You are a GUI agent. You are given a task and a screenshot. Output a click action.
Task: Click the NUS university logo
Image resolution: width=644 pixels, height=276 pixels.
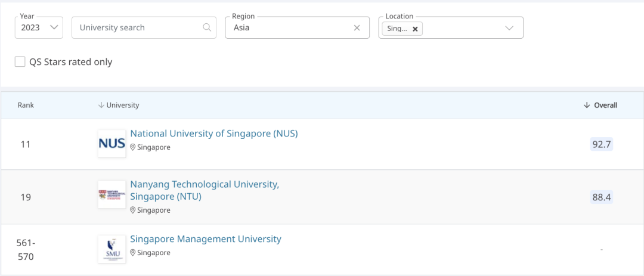[112, 144]
